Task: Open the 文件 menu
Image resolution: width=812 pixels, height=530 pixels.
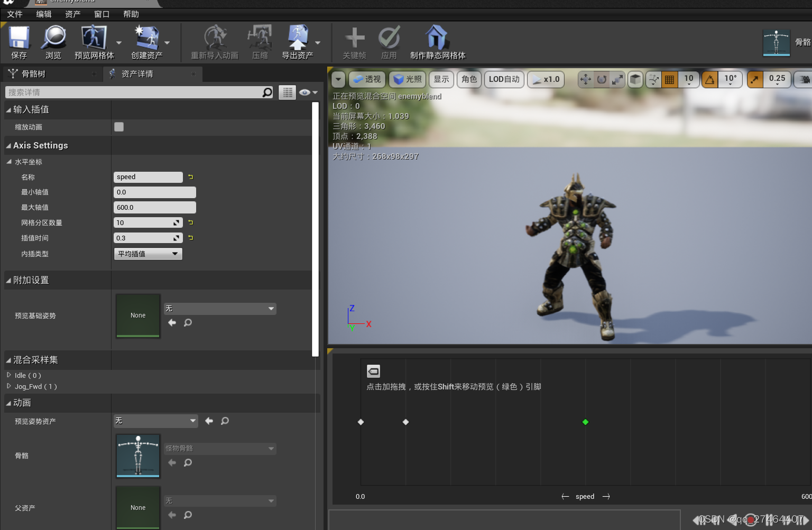Action: 15,14
